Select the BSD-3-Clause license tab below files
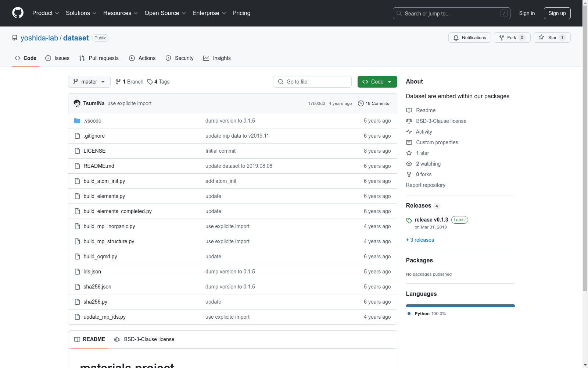 coord(144,339)
